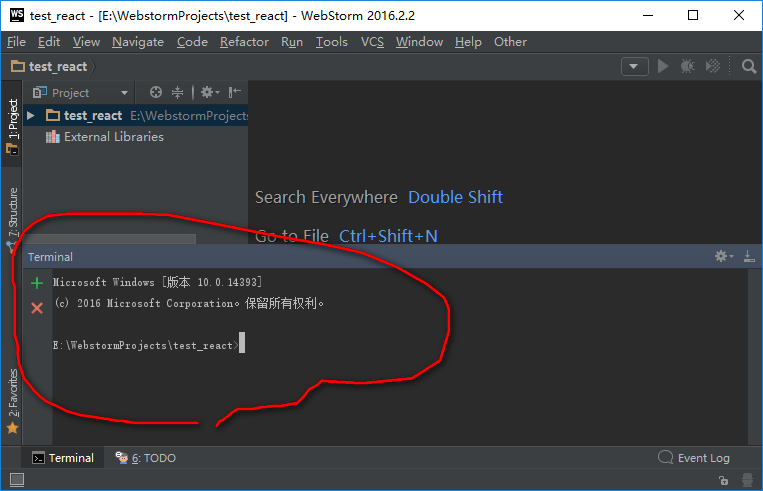Image resolution: width=763 pixels, height=491 pixels.
Task: Open Search Everywhere magnifier icon
Action: tap(749, 66)
